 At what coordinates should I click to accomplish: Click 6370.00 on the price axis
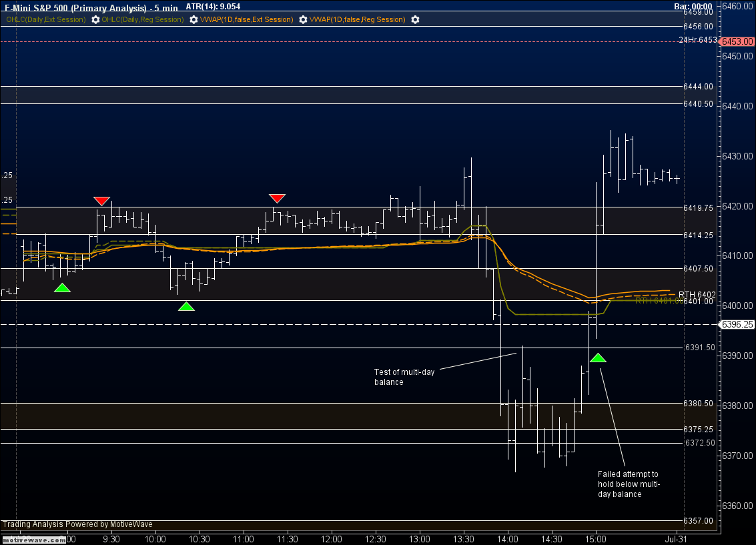pos(737,456)
